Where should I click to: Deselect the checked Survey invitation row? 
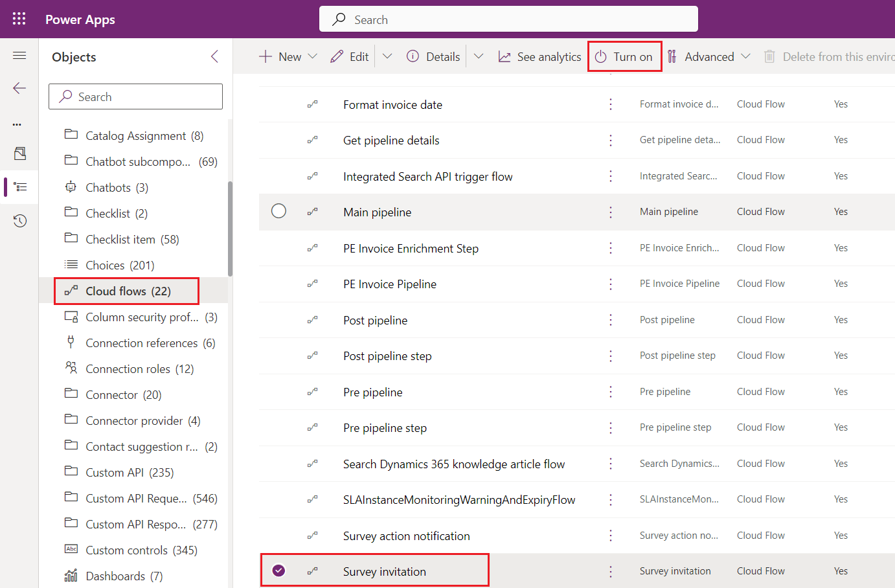pyautogui.click(x=278, y=571)
